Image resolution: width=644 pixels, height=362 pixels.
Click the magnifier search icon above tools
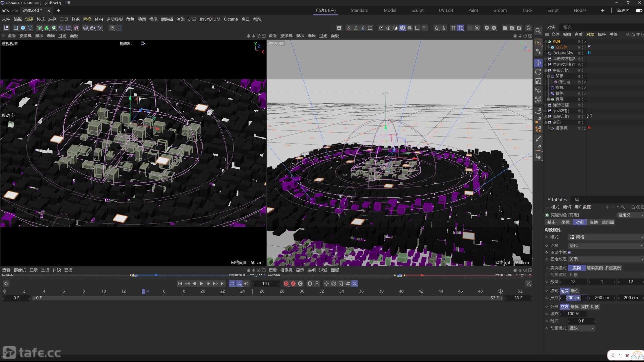tap(538, 31)
